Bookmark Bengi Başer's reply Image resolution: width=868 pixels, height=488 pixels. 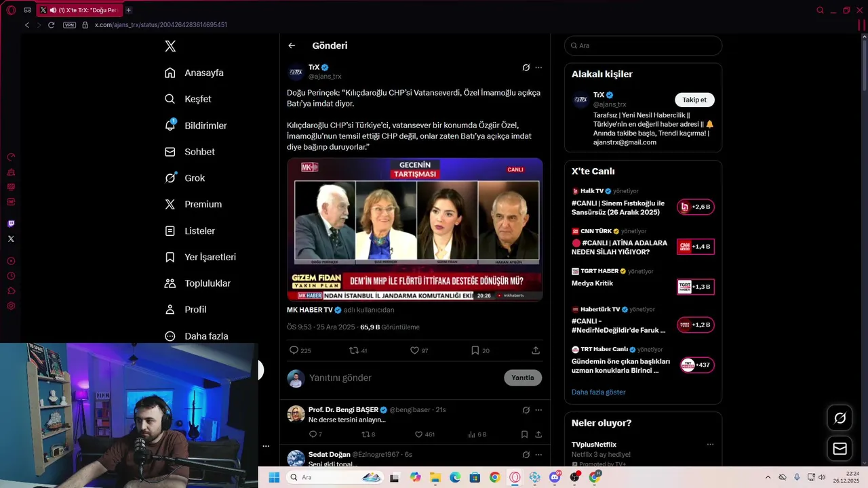[x=524, y=434]
